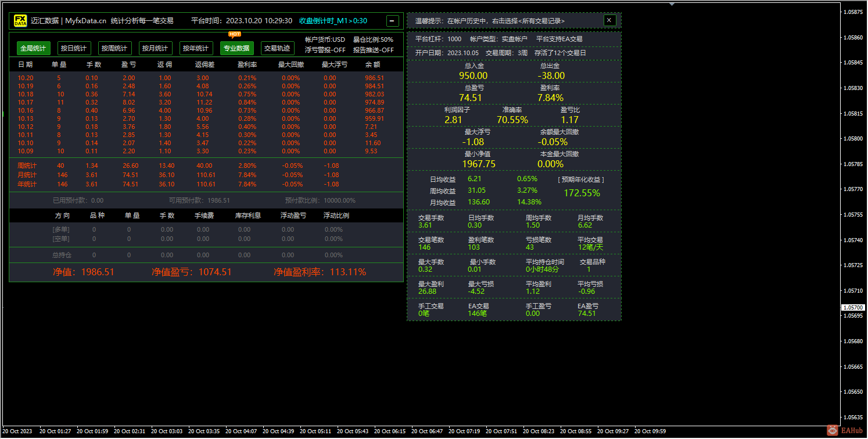Image resolution: width=868 pixels, height=439 pixels.
Task: Click the 净值盈亏: 1074.51 text
Action: coord(192,272)
